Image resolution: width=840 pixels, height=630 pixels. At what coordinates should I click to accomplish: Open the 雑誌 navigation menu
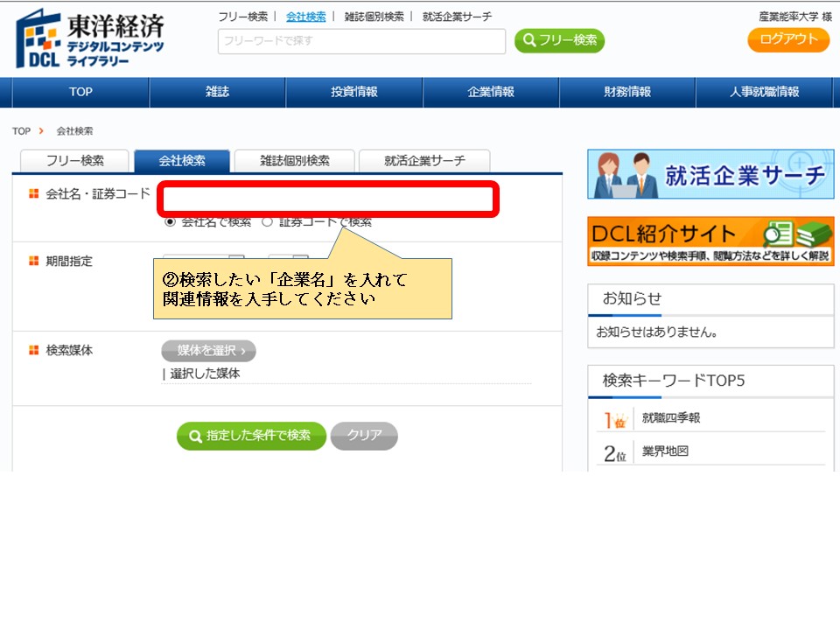(217, 92)
